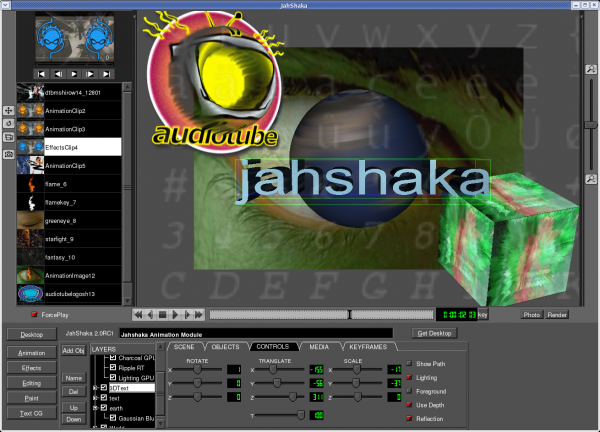Switch to the SCENE tab
600x432 pixels.
tap(184, 347)
